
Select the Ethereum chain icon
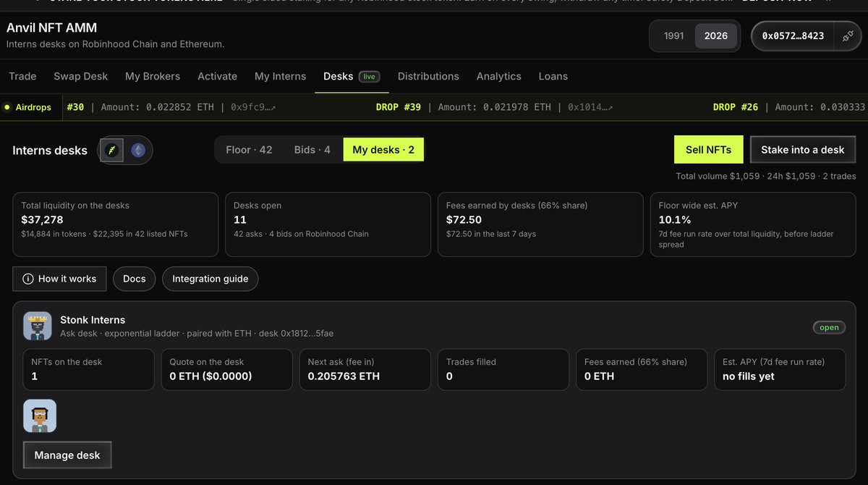[137, 150]
